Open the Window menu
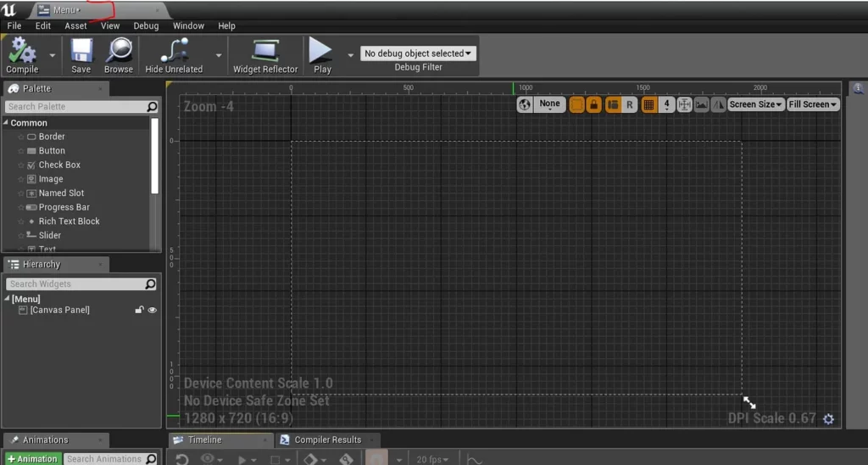 tap(188, 25)
